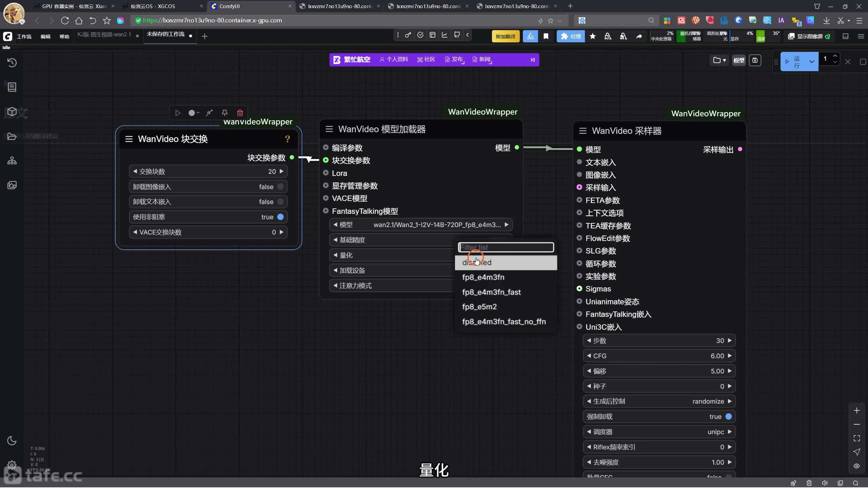Switch to KJ版-图生视频-wan2.1 workflow tab
Image resolution: width=868 pixels, height=488 pixels.
pyautogui.click(x=104, y=35)
